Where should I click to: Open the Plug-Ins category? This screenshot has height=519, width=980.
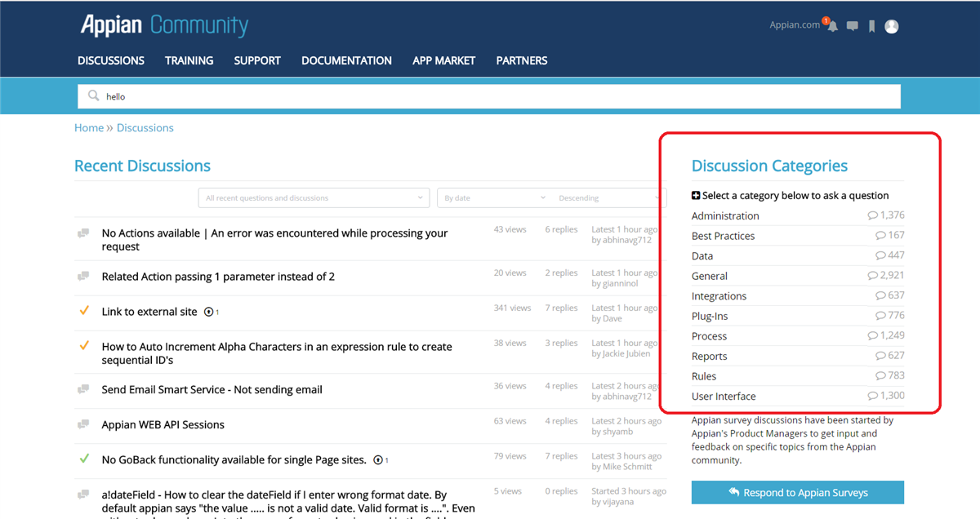710,316
